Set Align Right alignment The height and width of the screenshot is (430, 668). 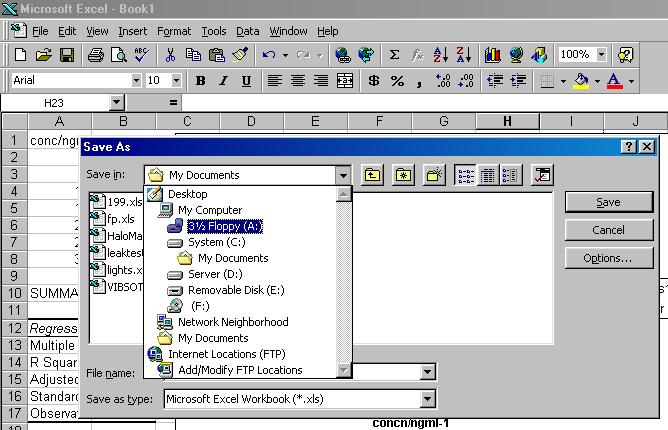(321, 81)
